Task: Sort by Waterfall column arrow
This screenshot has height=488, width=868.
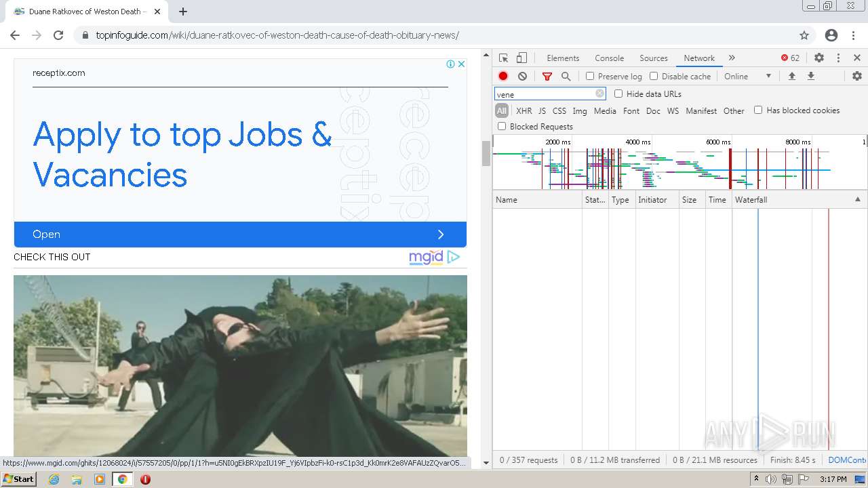Action: (857, 200)
